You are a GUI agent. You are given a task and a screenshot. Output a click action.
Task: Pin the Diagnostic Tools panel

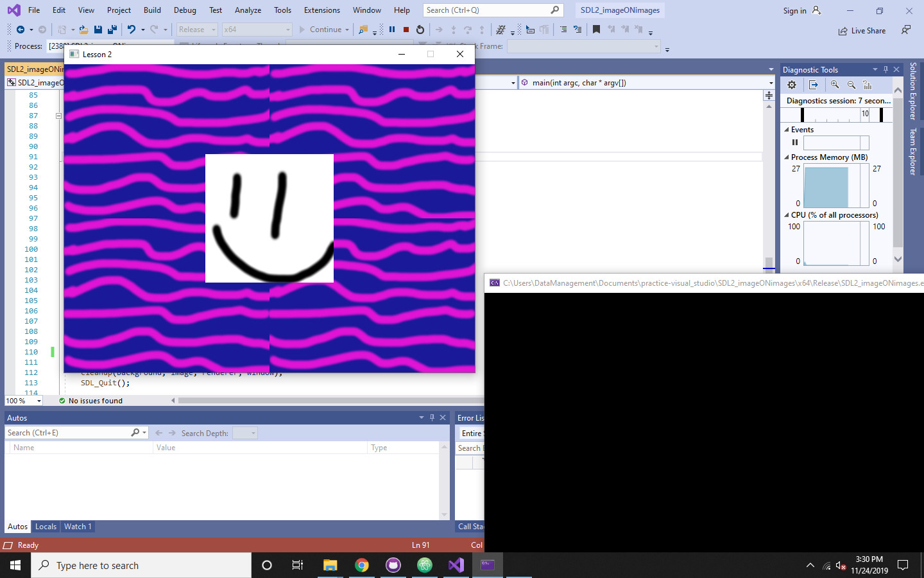[x=886, y=69]
